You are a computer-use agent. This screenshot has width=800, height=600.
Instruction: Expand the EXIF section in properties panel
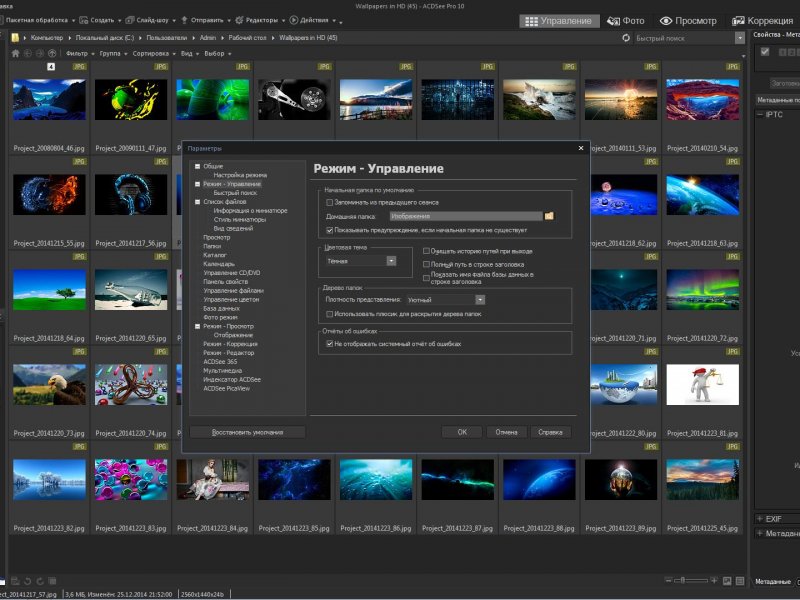point(760,519)
